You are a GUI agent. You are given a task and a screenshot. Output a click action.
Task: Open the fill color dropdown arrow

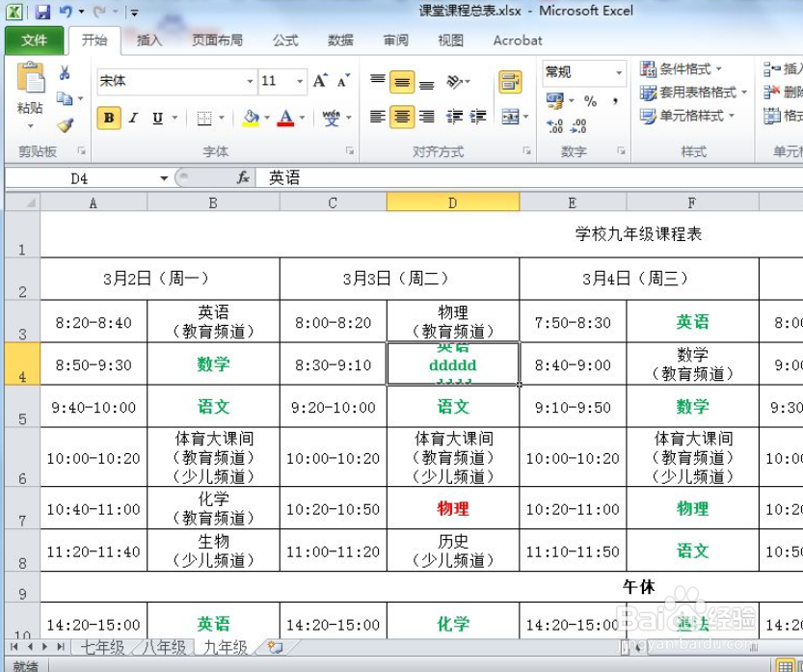click(267, 119)
